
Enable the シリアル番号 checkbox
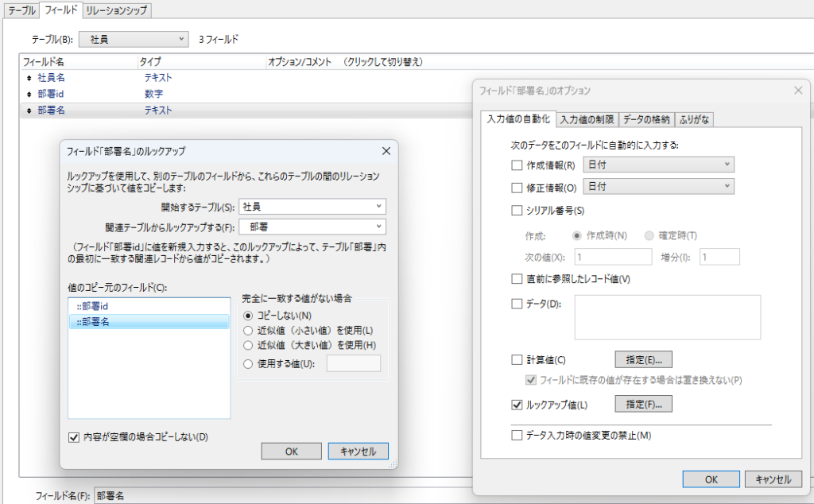click(x=517, y=211)
